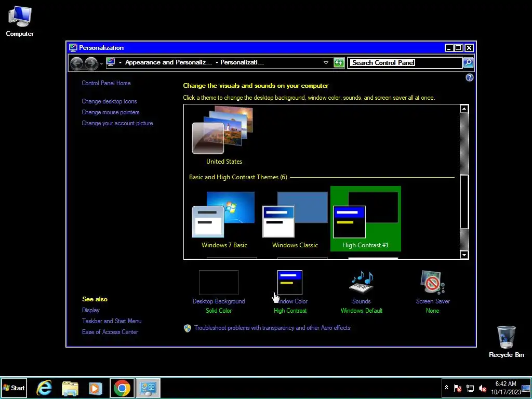Open Change mouse pointers link
The image size is (532, 399).
pos(110,112)
